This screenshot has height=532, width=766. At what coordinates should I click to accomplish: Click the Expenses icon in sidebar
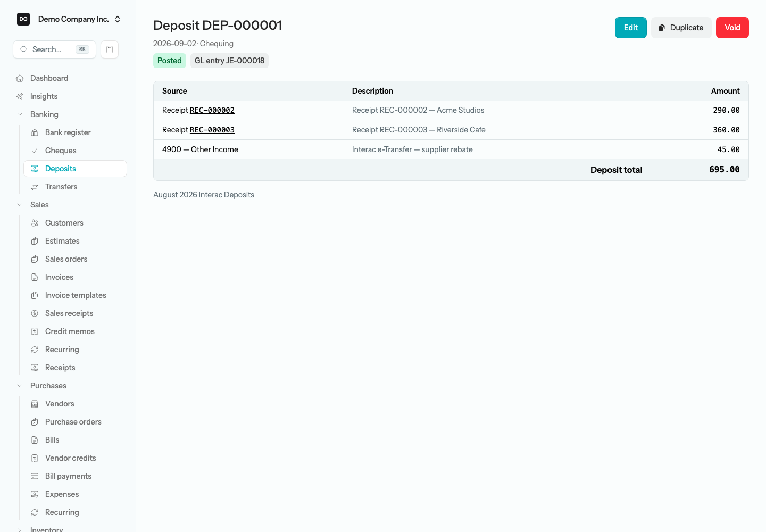tap(35, 494)
